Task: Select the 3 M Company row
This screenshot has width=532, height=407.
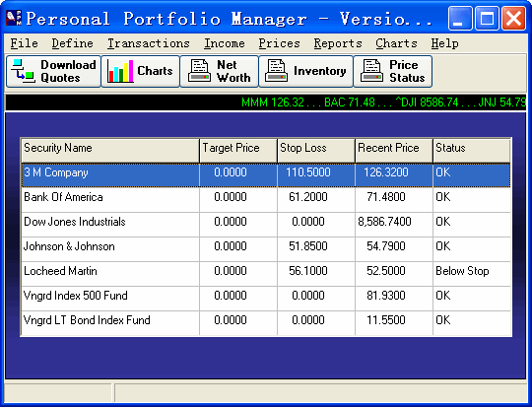Action: tap(266, 175)
